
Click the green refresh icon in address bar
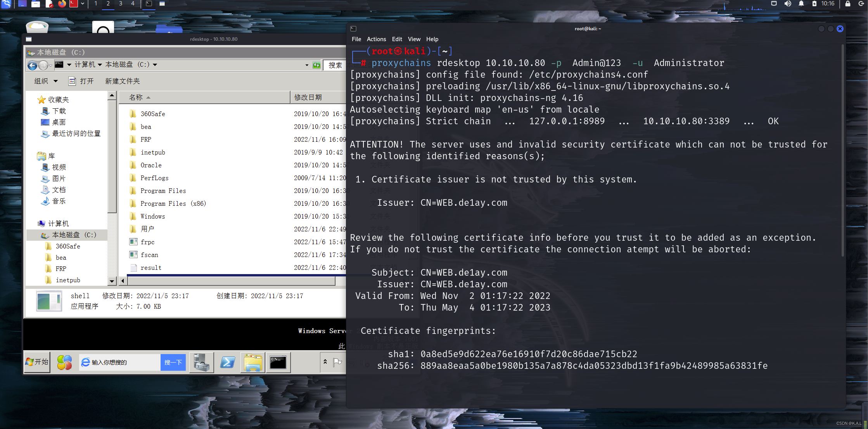click(316, 65)
